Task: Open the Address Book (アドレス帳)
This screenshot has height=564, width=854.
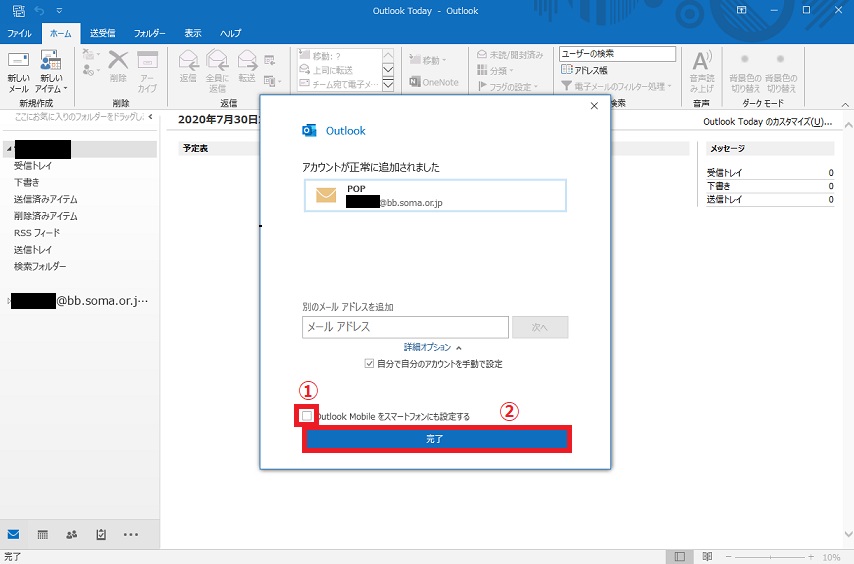Action: (x=584, y=70)
